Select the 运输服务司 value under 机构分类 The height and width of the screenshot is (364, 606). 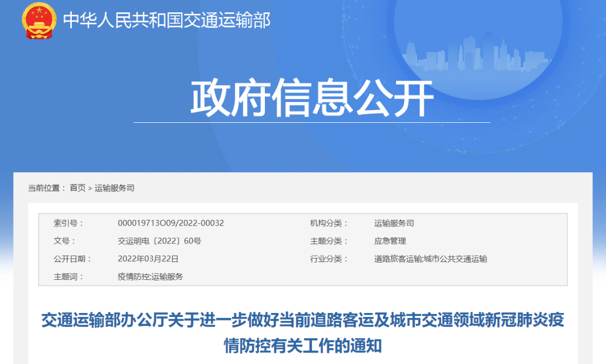pos(394,223)
